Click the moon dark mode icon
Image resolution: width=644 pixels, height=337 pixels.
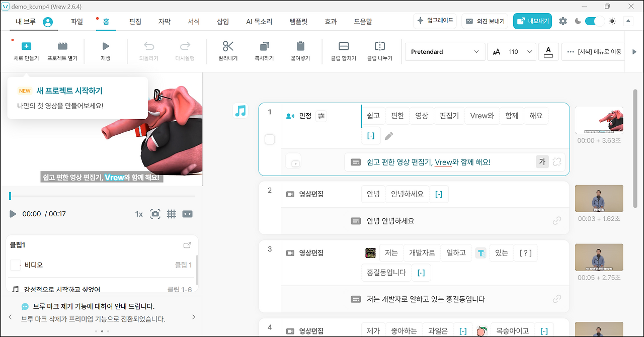(x=578, y=21)
